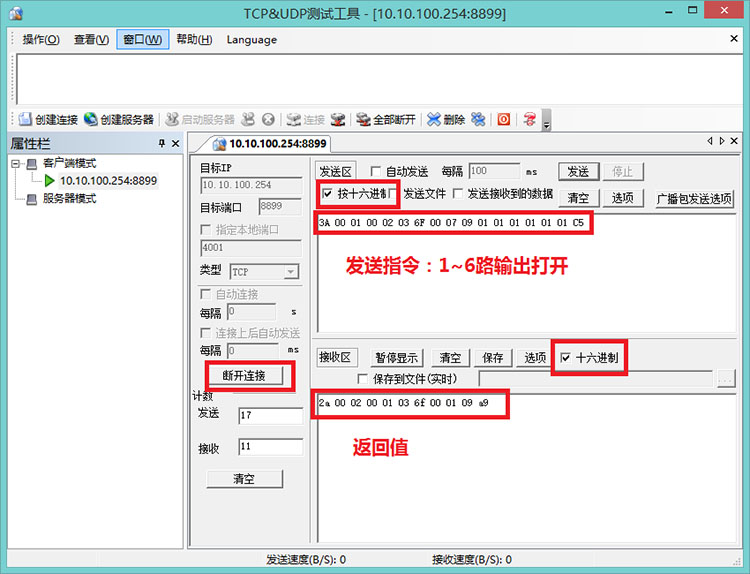
Task: Click the 暂停显示 pause display button
Action: click(397, 357)
